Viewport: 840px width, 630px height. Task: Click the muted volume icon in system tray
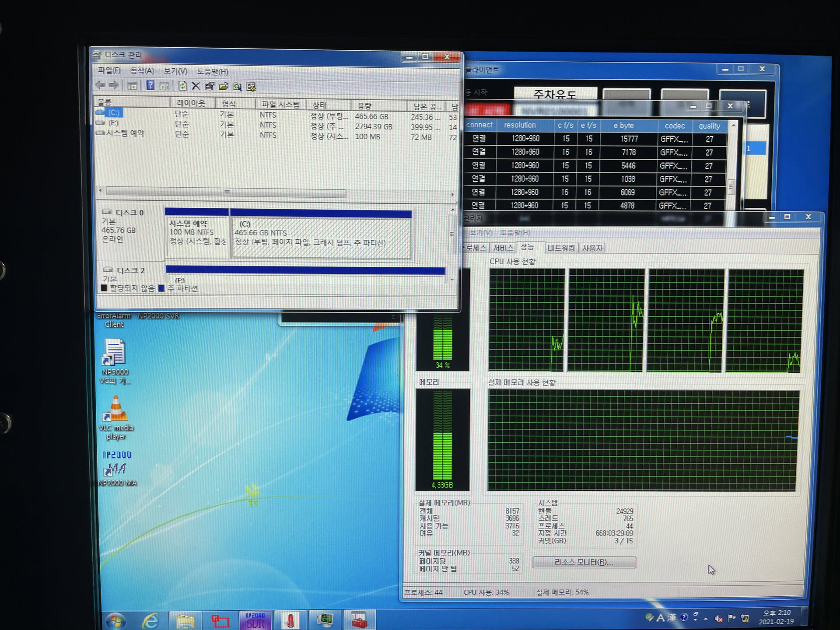(x=718, y=618)
